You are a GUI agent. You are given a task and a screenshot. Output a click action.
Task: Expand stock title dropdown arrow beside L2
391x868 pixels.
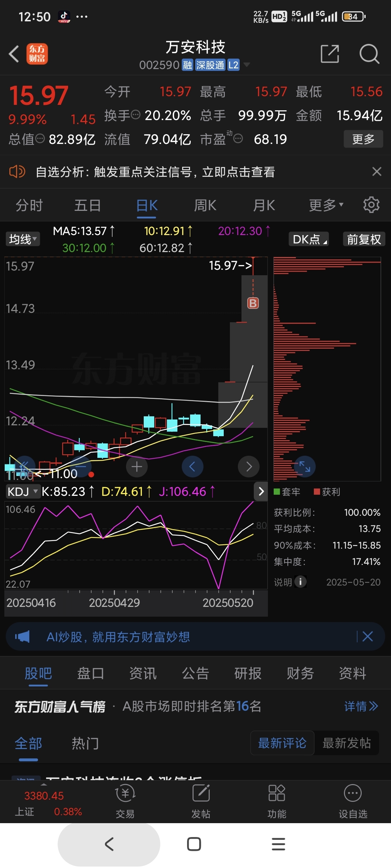247,65
